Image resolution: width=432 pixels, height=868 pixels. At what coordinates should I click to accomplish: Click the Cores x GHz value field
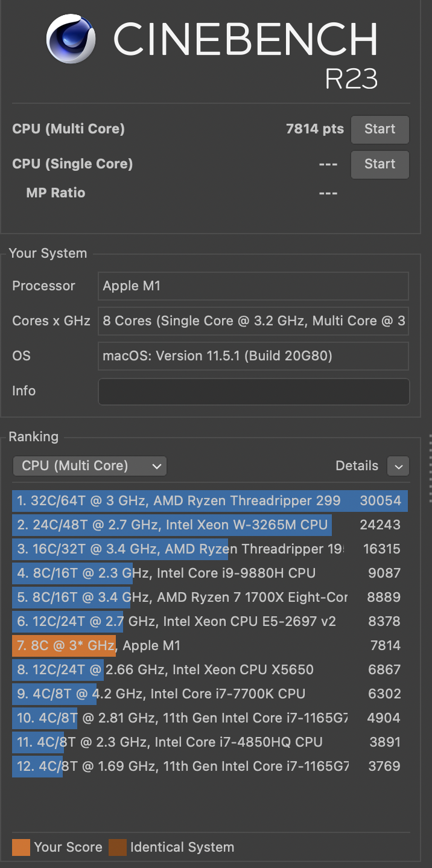coord(253,321)
